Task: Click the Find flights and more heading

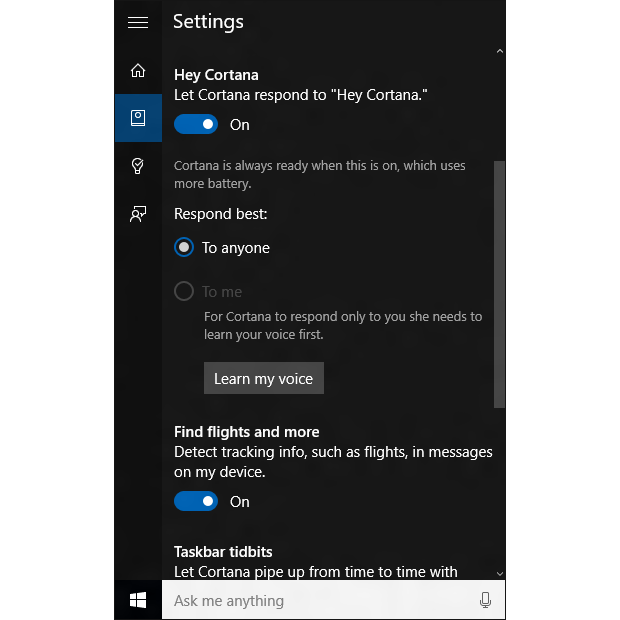Action: coord(247,432)
